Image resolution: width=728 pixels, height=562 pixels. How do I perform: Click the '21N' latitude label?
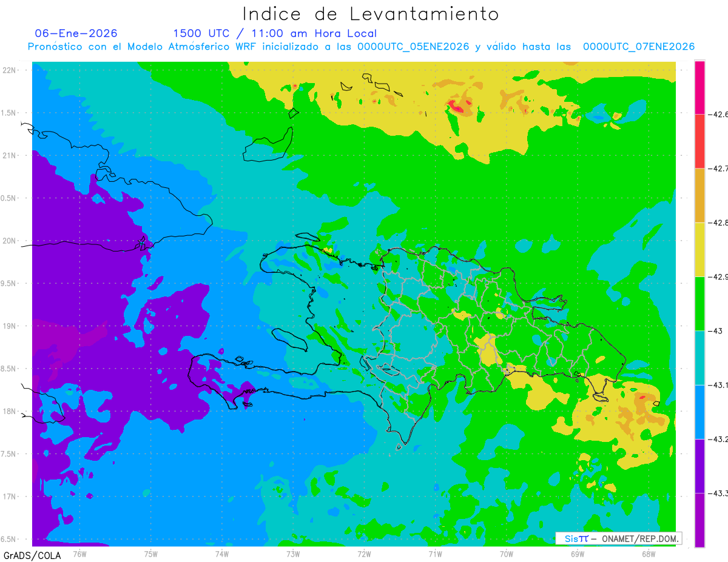[10, 155]
